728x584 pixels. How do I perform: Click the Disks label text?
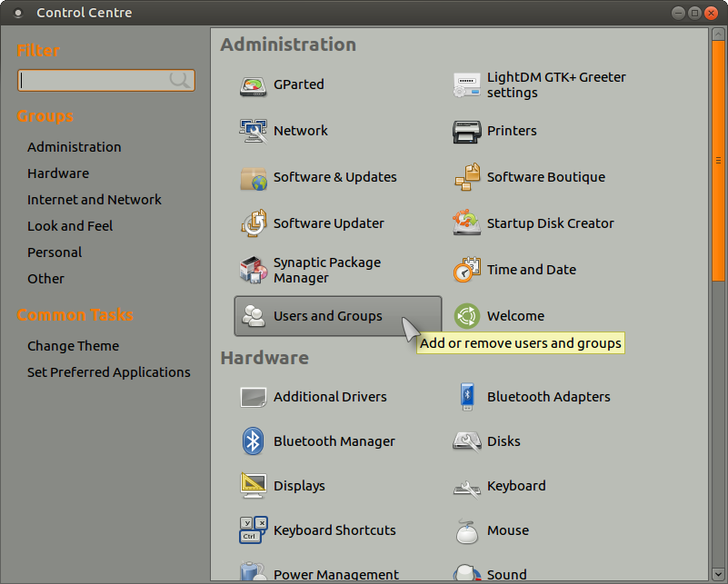pyautogui.click(x=504, y=441)
